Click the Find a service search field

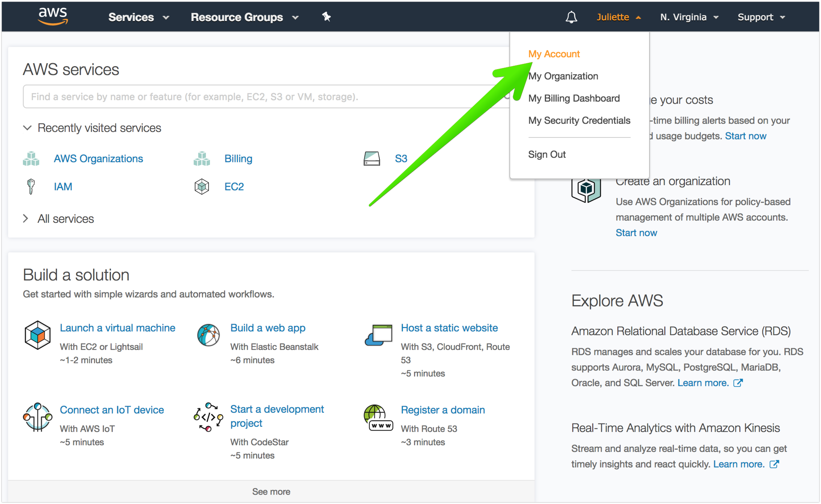267,96
